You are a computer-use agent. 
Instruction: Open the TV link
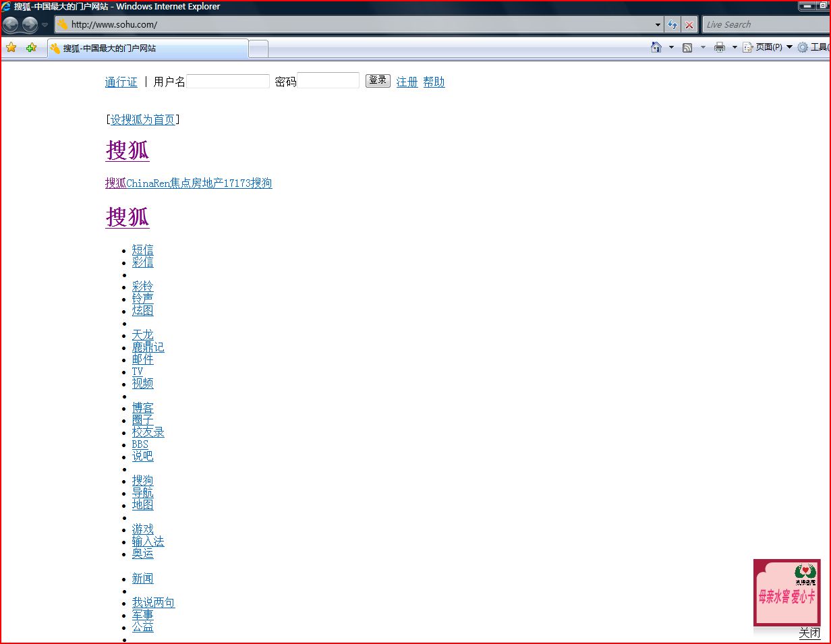click(138, 372)
